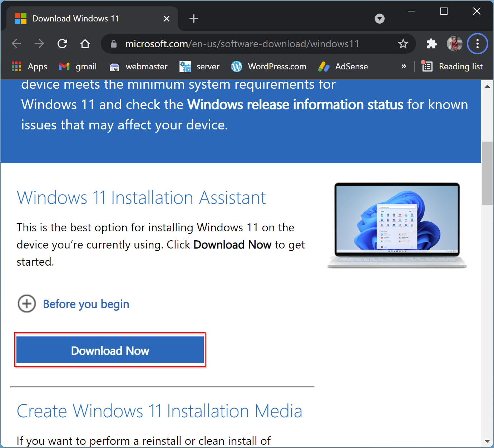Open the profile avatar menu

tap(455, 44)
